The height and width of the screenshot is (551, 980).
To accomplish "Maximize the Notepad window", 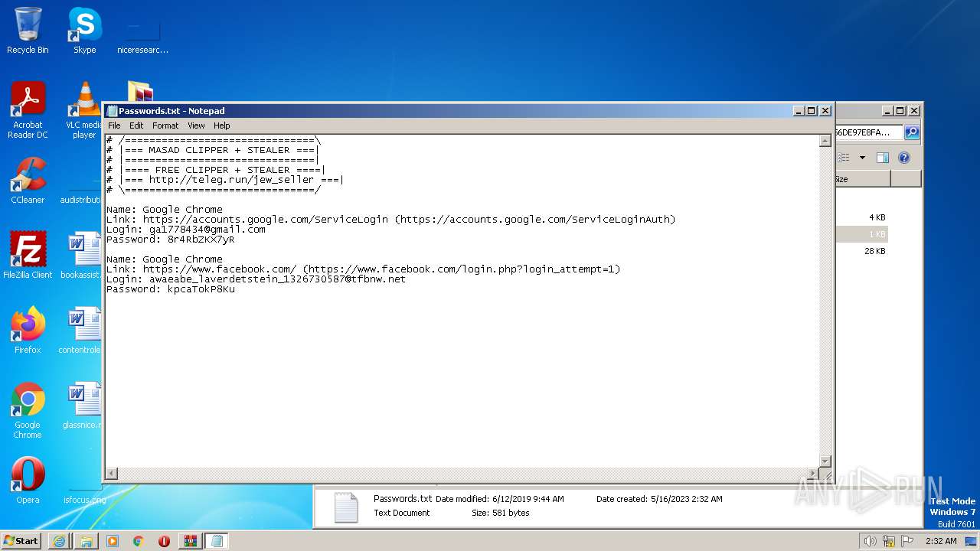I will click(x=812, y=111).
